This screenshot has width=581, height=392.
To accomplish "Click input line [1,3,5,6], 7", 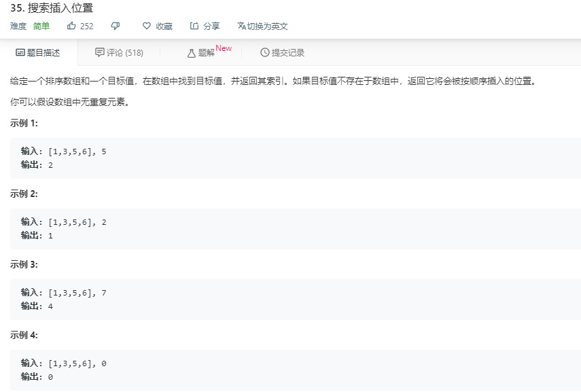I will (x=64, y=293).
